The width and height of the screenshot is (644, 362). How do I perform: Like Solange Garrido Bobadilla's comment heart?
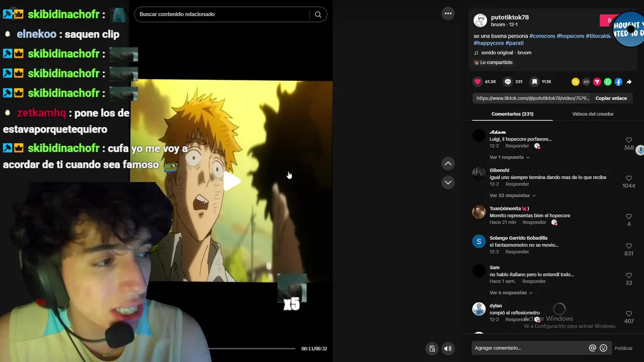[x=628, y=246]
